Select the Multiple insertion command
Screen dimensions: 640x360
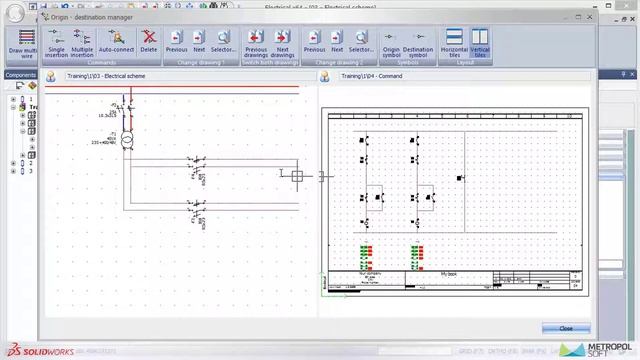click(82, 43)
